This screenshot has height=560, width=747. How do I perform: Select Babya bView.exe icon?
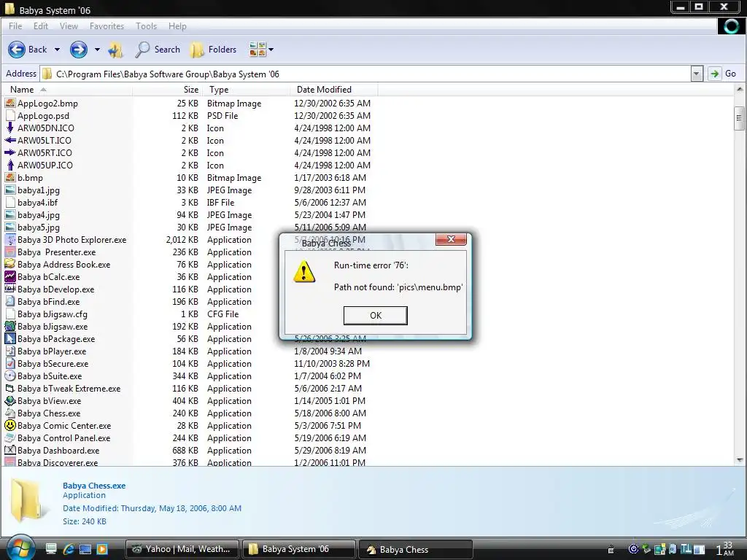tap(10, 400)
